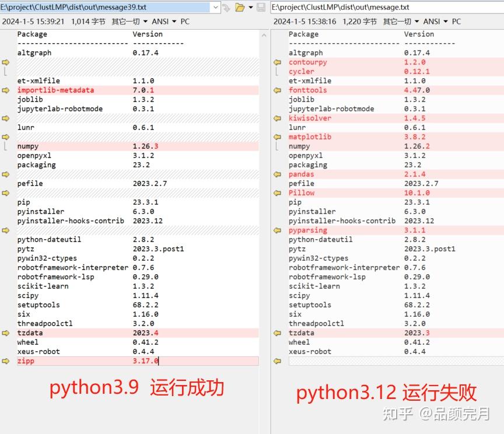Image resolution: width=504 pixels, height=434 pixels.
Task: Click the diff arrow beside contourpy in right pane
Action: tap(276, 62)
